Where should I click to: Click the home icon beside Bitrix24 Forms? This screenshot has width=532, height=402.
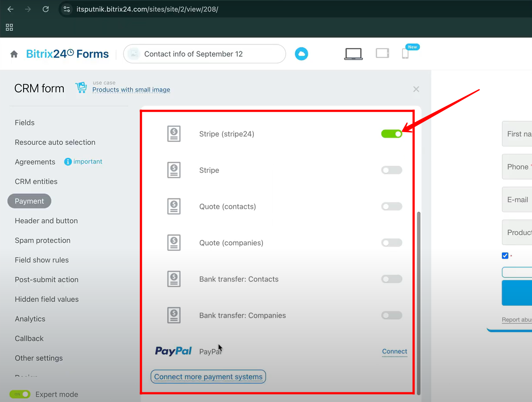point(14,54)
